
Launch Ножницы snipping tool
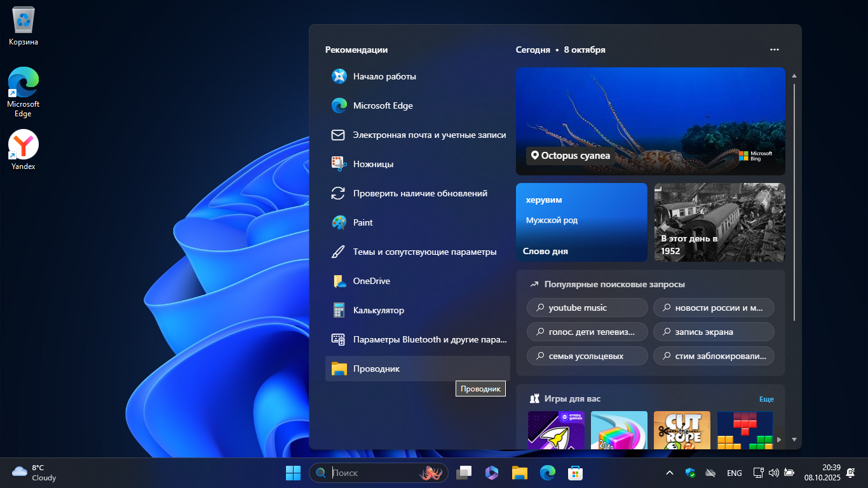373,164
